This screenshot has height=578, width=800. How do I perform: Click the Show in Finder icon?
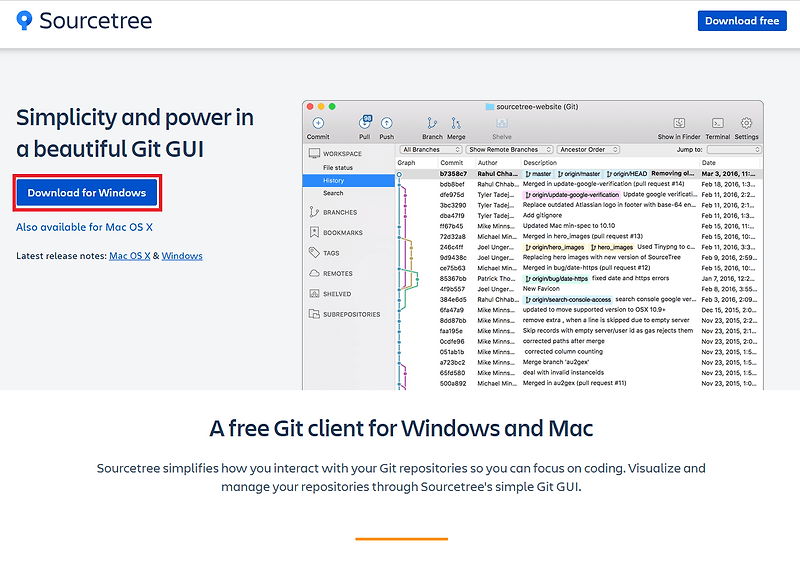point(680,121)
